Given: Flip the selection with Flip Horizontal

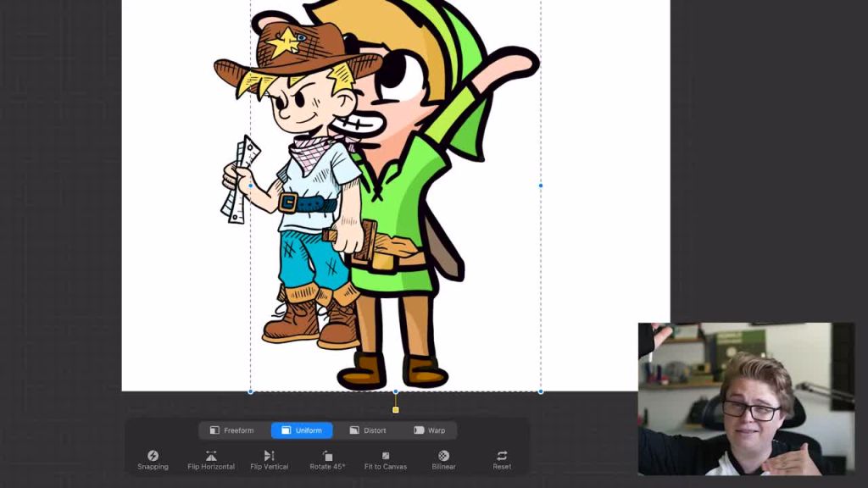Looking at the screenshot, I should click(x=211, y=460).
